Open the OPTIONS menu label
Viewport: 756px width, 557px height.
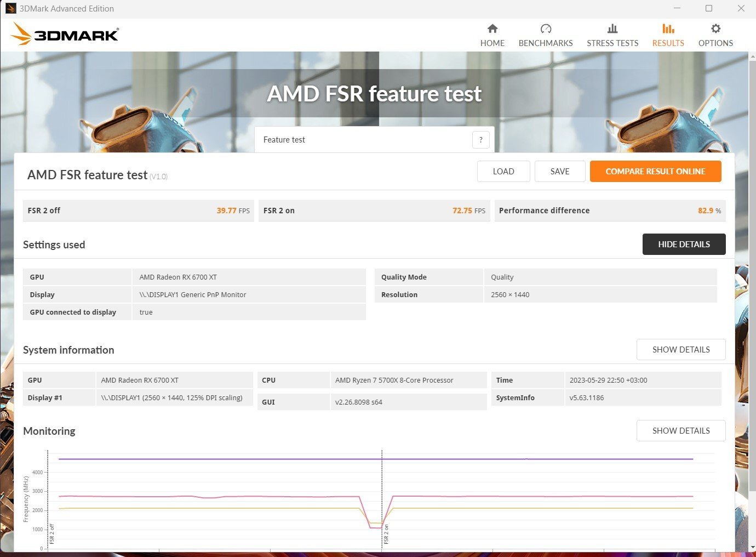point(715,43)
